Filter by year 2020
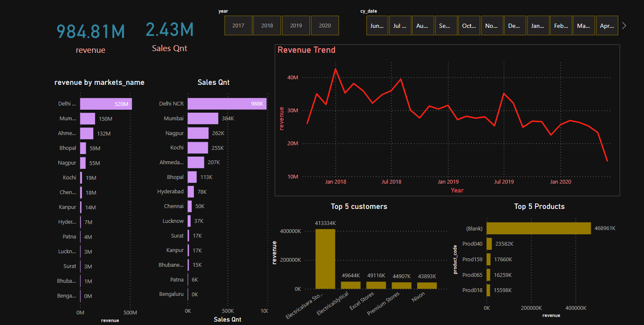The height and width of the screenshot is (325, 644). pyautogui.click(x=325, y=26)
